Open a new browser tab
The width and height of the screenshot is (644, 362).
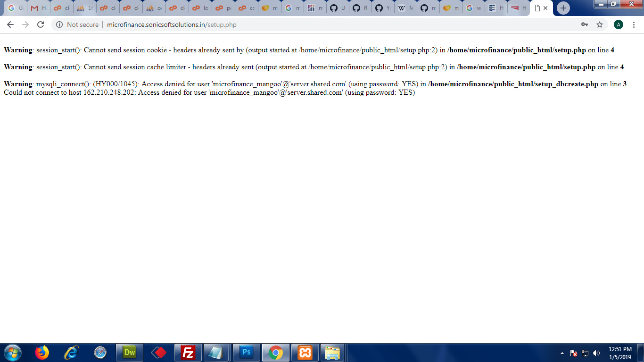[x=563, y=8]
